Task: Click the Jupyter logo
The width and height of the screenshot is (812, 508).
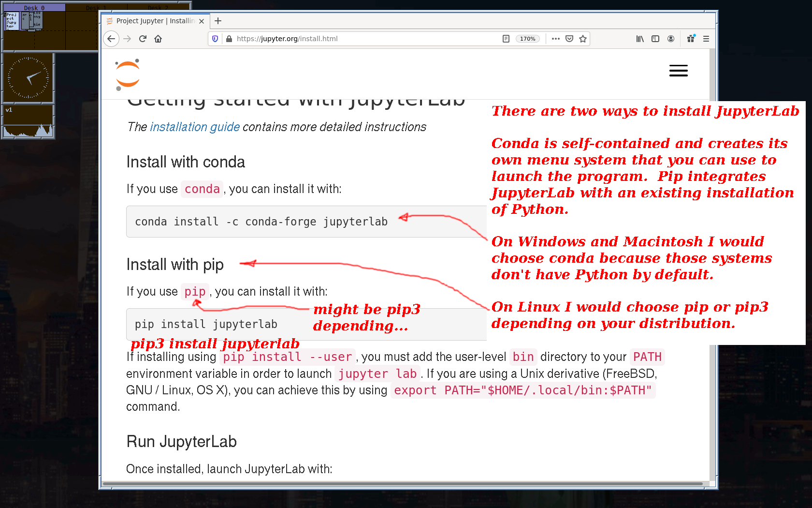Action: [x=128, y=75]
